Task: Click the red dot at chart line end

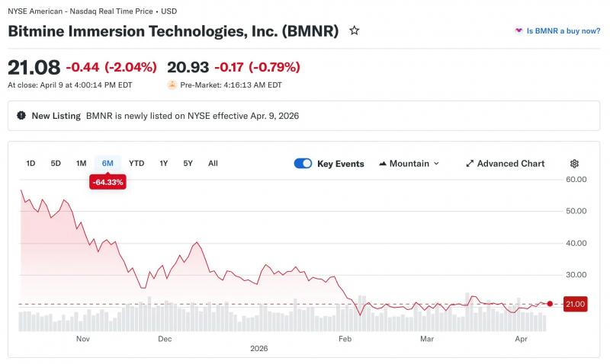Action: coord(550,304)
